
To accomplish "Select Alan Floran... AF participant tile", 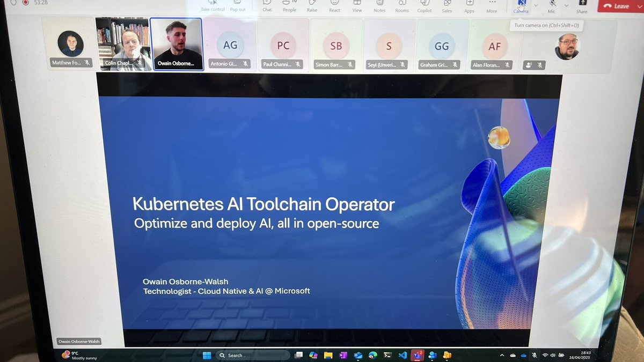I will point(495,46).
